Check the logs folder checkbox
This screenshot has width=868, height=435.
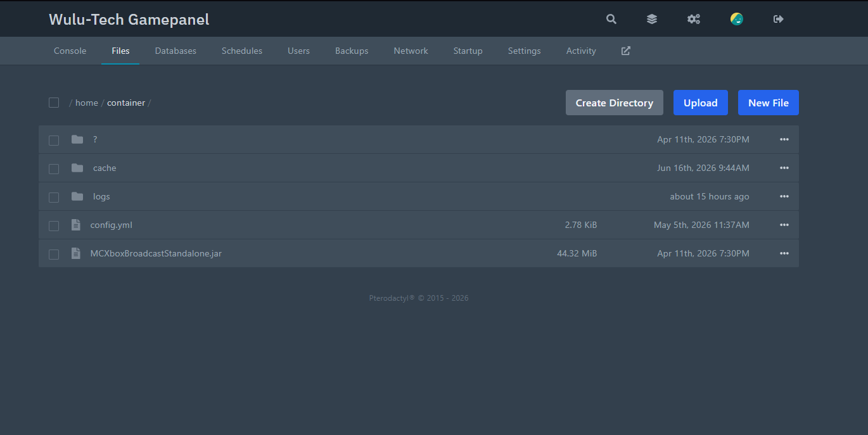pos(54,197)
